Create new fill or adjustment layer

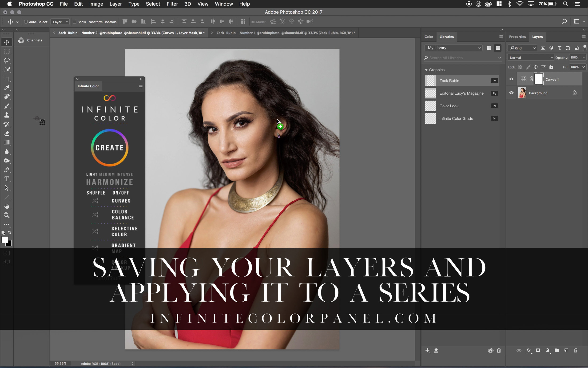tap(547, 351)
